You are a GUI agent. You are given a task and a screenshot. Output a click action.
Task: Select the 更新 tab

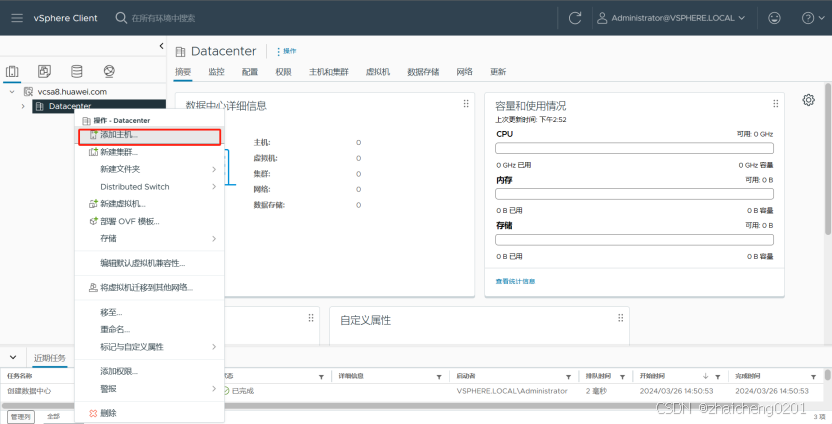pos(498,72)
